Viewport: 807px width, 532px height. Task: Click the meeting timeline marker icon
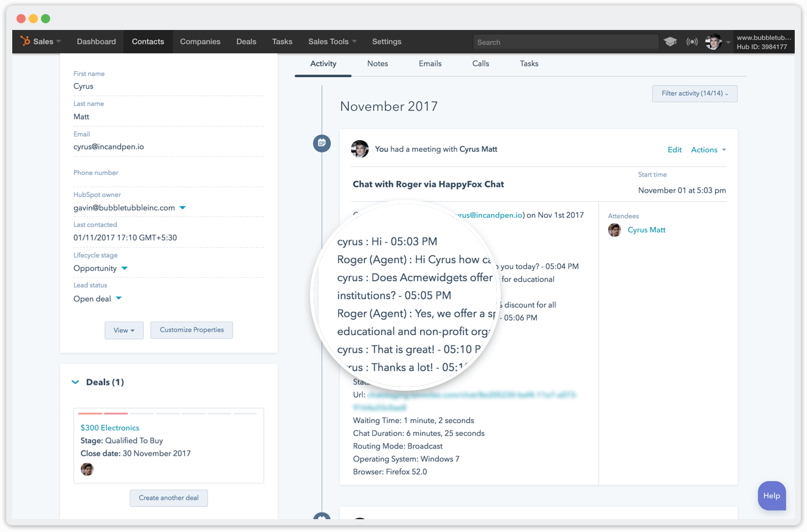click(322, 143)
